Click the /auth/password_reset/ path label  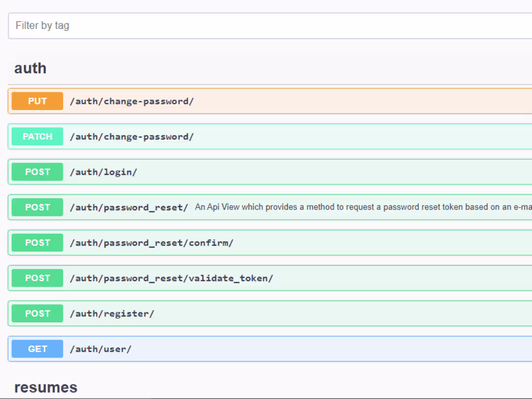point(129,207)
